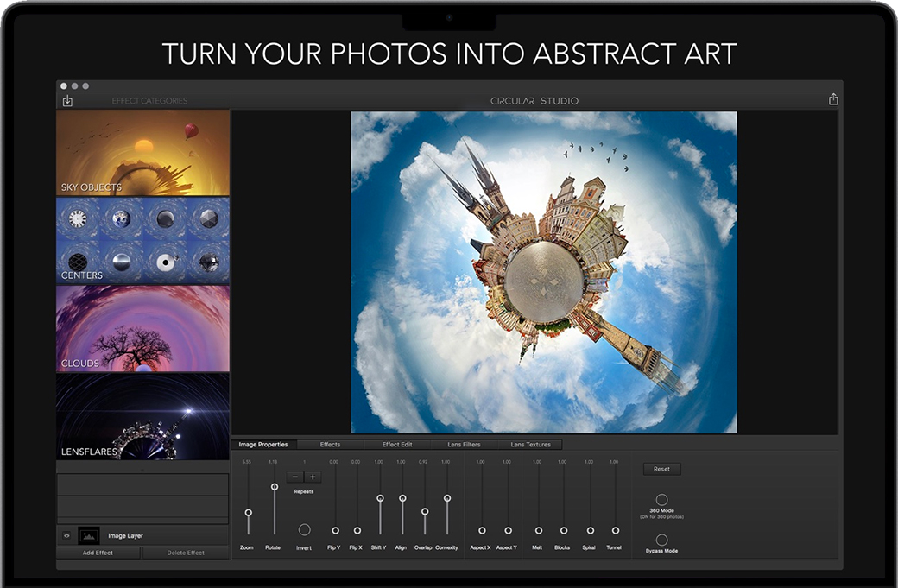Open the Effect Edit tab
The height and width of the screenshot is (588, 898).
point(397,445)
